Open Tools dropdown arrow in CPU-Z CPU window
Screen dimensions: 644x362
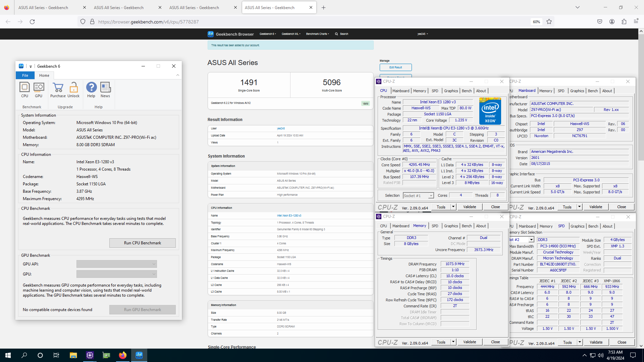click(x=453, y=207)
